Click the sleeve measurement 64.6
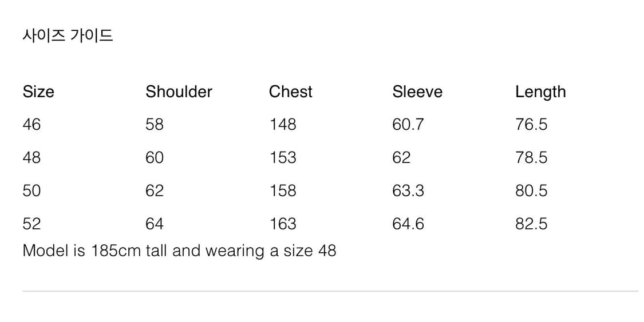The width and height of the screenshot is (644, 322). 408,224
